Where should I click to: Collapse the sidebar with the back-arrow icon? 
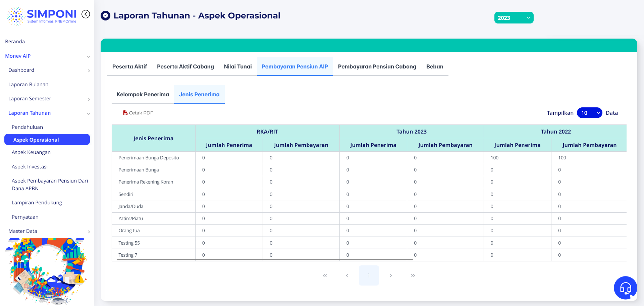pos(86,14)
